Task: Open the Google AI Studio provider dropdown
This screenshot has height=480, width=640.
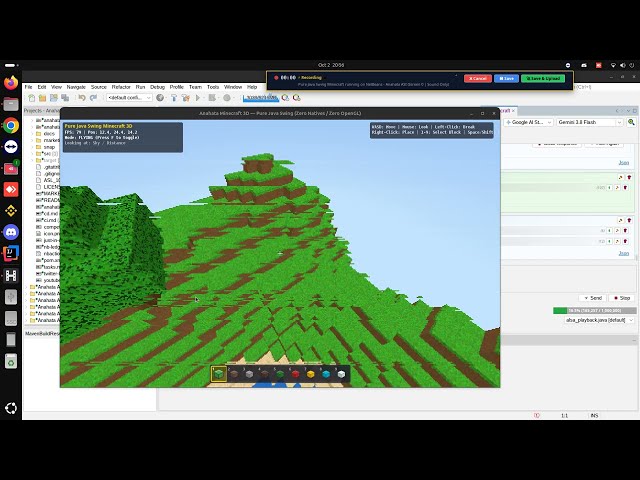Action: click(x=529, y=122)
